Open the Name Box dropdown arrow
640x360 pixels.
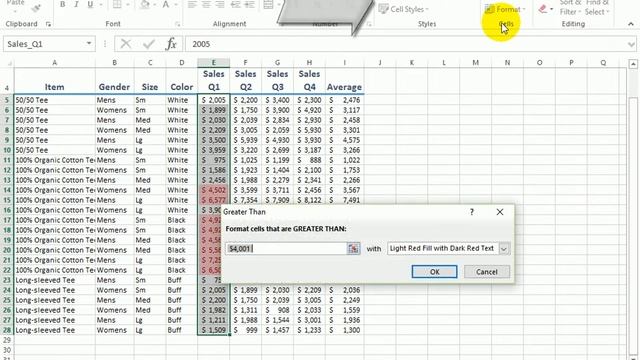coord(89,44)
